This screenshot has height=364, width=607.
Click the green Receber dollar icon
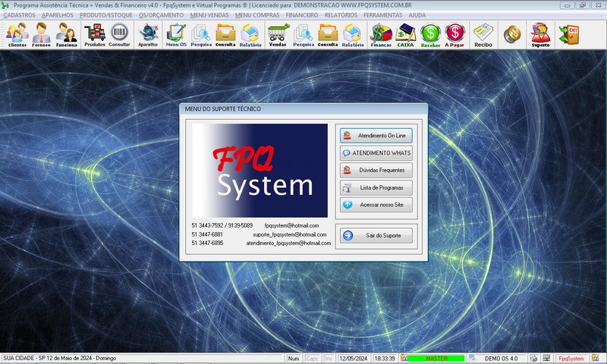tap(430, 35)
